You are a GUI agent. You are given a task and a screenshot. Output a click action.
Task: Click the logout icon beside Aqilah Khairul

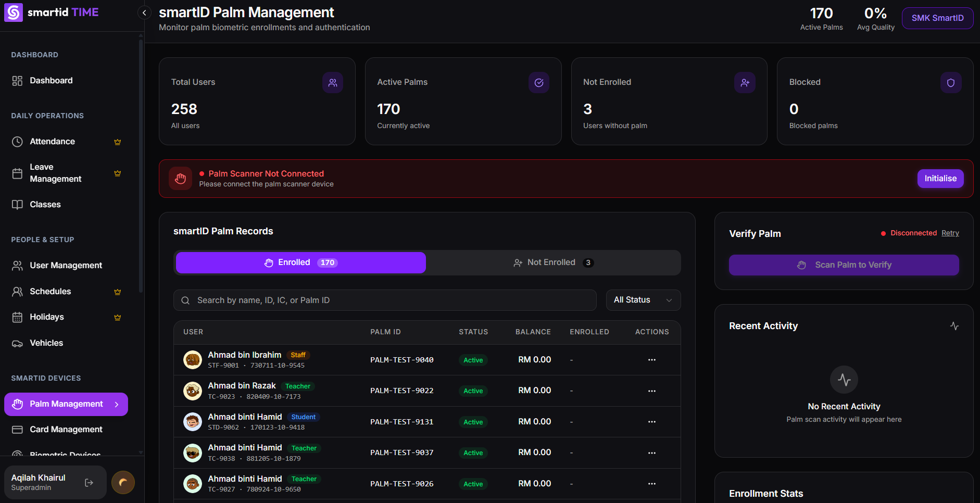point(89,483)
